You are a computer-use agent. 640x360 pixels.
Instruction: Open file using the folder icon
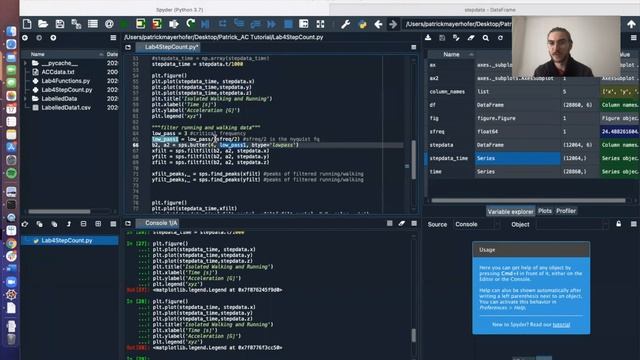(43, 24)
